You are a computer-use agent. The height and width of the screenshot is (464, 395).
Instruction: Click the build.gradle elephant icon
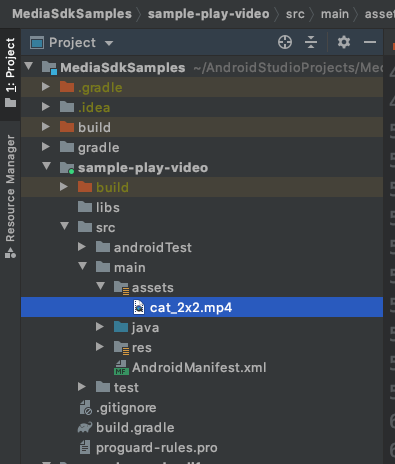tap(85, 427)
